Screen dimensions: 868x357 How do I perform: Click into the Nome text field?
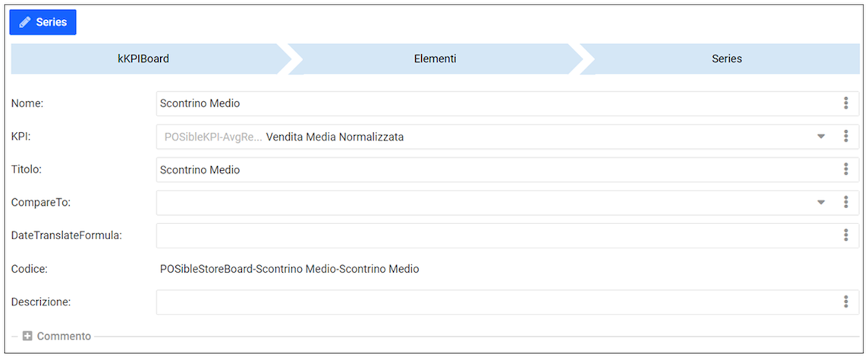coord(493,103)
